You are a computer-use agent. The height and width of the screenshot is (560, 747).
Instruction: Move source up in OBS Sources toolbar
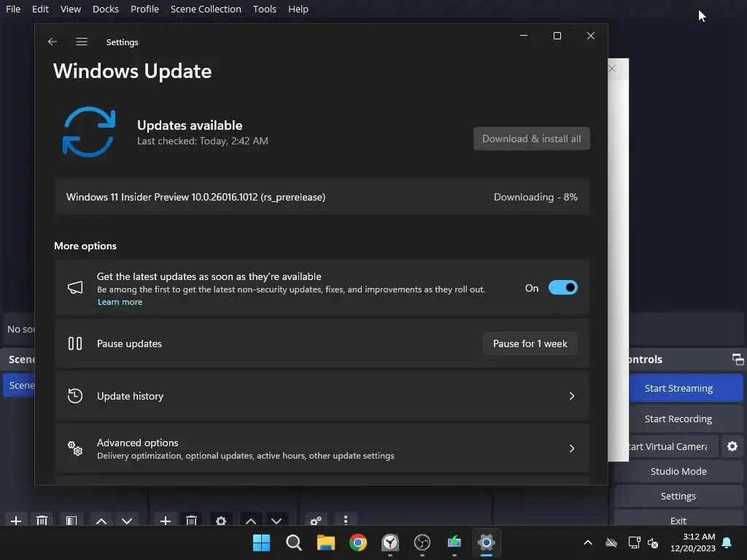click(x=251, y=521)
